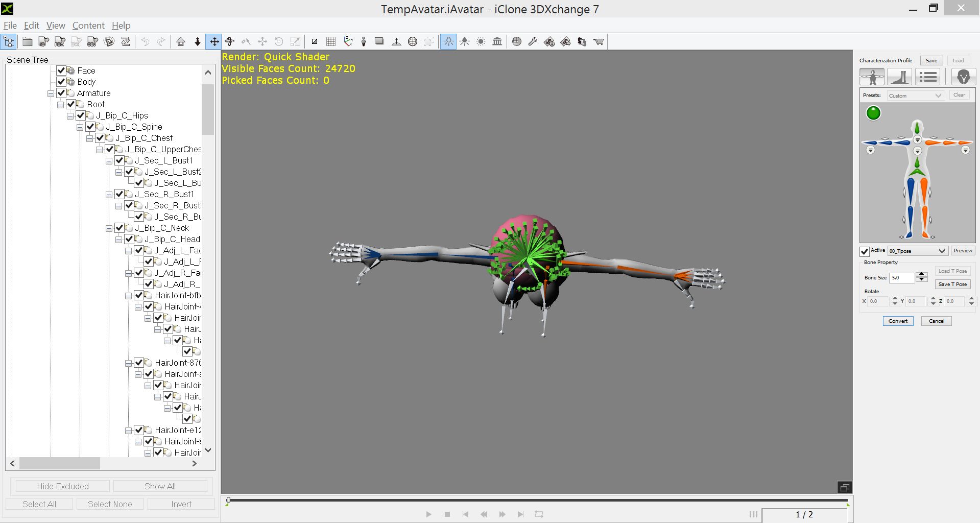Open the Content menu
The width and height of the screenshot is (980, 523).
[x=88, y=26]
